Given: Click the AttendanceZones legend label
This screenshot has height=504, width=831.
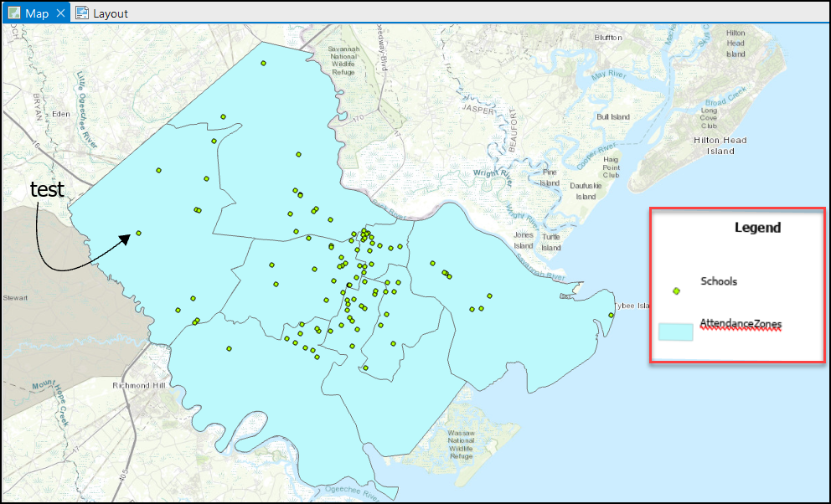Looking at the screenshot, I should click(741, 323).
